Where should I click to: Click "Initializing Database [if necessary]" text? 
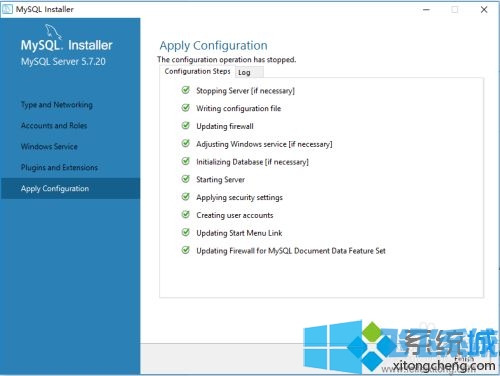tap(252, 162)
